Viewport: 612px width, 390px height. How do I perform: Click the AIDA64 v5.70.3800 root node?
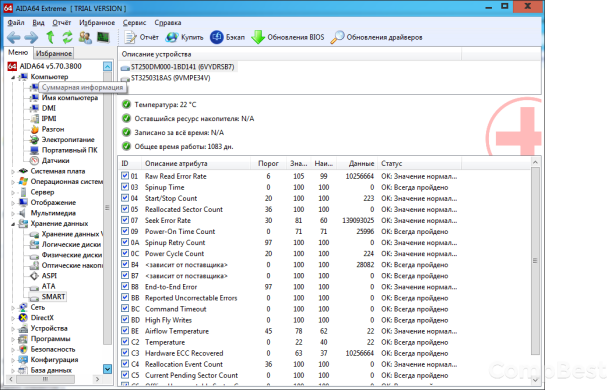click(x=50, y=66)
